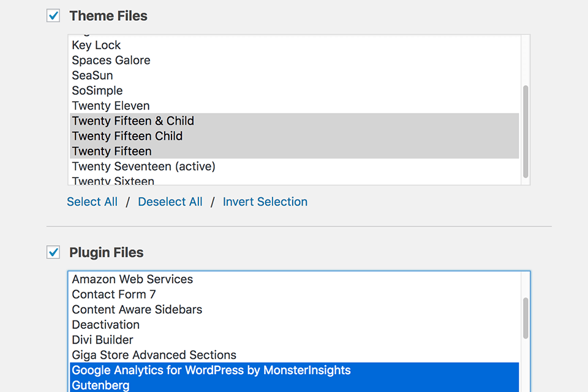This screenshot has width=588, height=392.
Task: Select Key Lock theme in list
Action: click(x=96, y=45)
